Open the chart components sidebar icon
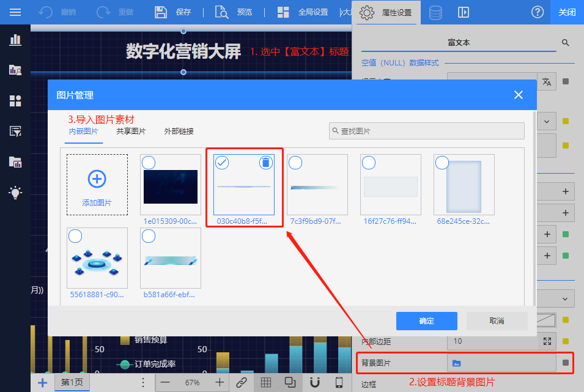 tap(15, 40)
